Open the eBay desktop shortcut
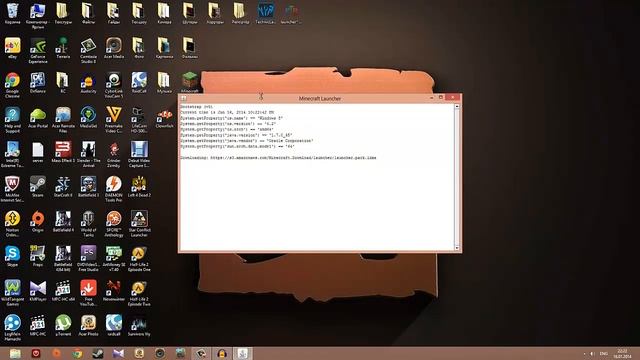This screenshot has height=360, width=640. [x=13, y=49]
